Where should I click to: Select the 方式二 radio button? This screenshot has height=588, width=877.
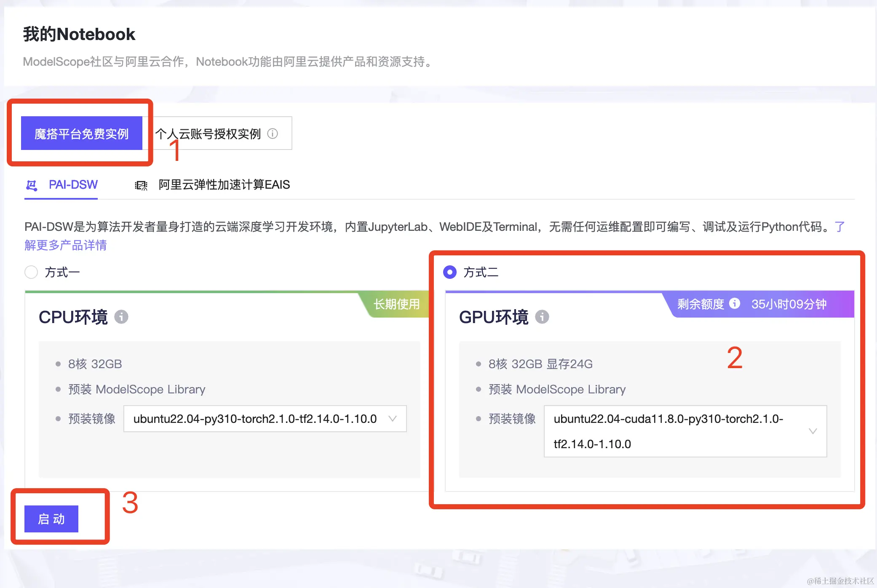click(450, 272)
